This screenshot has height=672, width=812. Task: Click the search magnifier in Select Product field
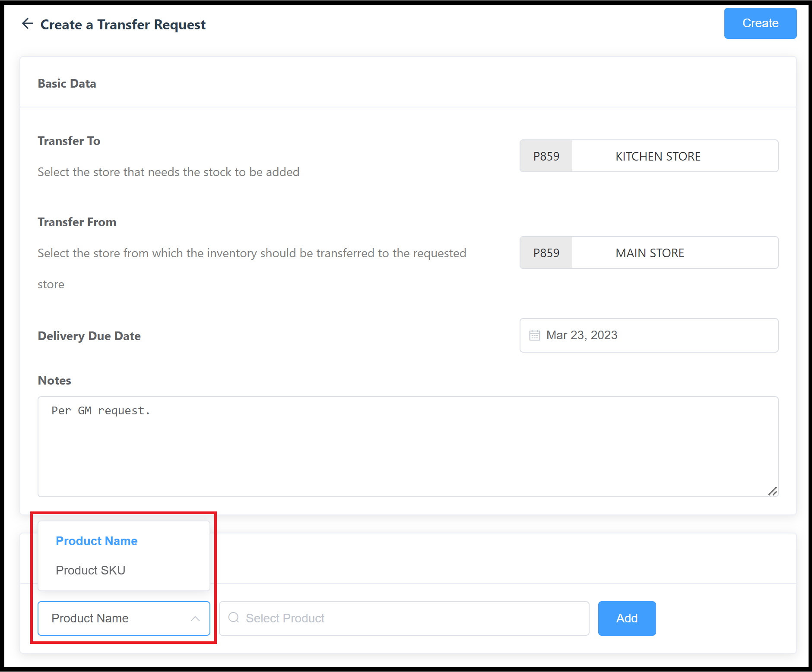234,618
